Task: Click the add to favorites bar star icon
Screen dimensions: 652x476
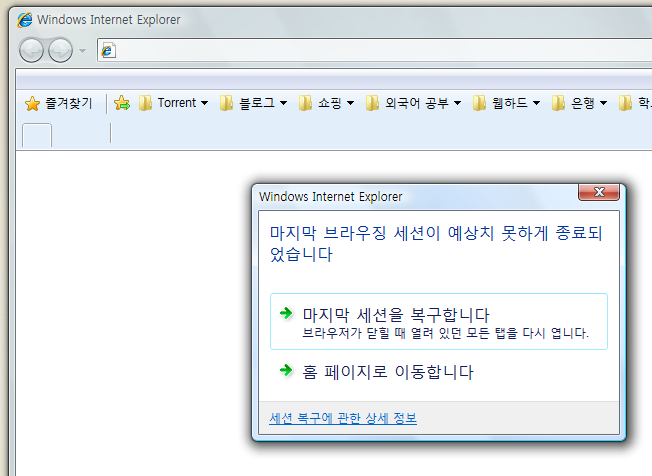Action: point(122,103)
